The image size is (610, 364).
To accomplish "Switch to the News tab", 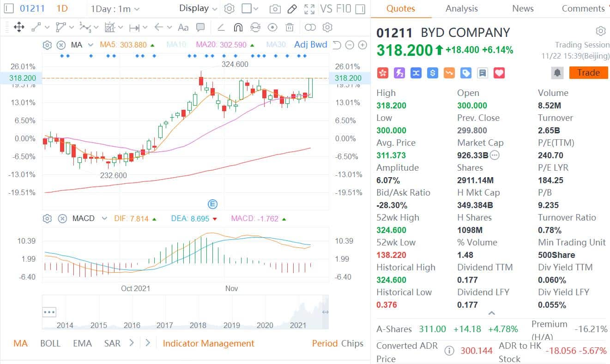I will click(x=522, y=8).
